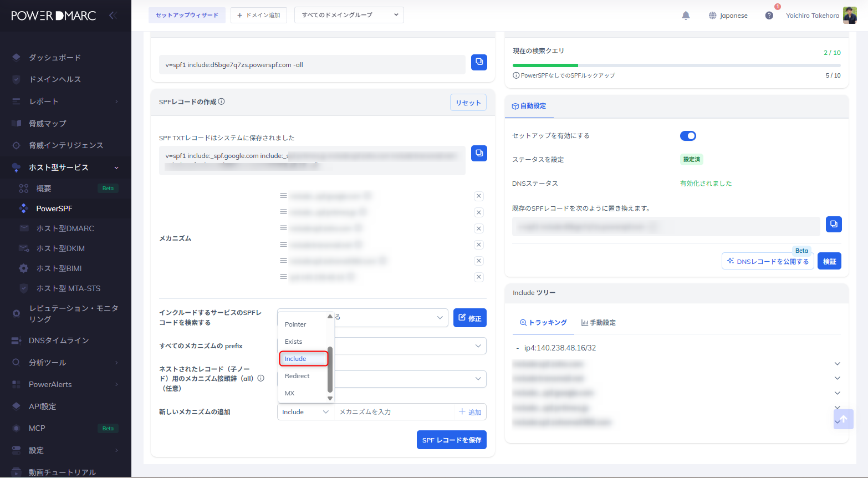Collapse the ホスト型サービス sidebar section
The width and height of the screenshot is (868, 478).
(116, 167)
